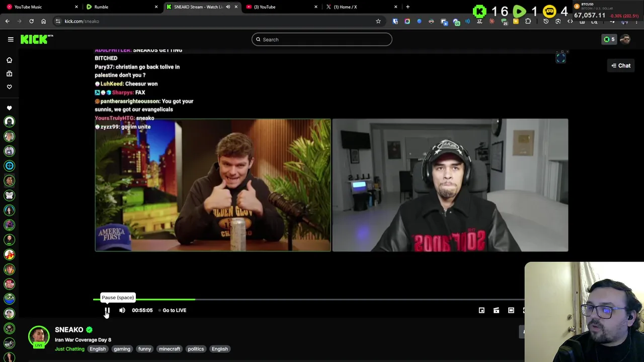Click chat username YoursTrulyHTG
644x362 pixels.
tap(114, 118)
